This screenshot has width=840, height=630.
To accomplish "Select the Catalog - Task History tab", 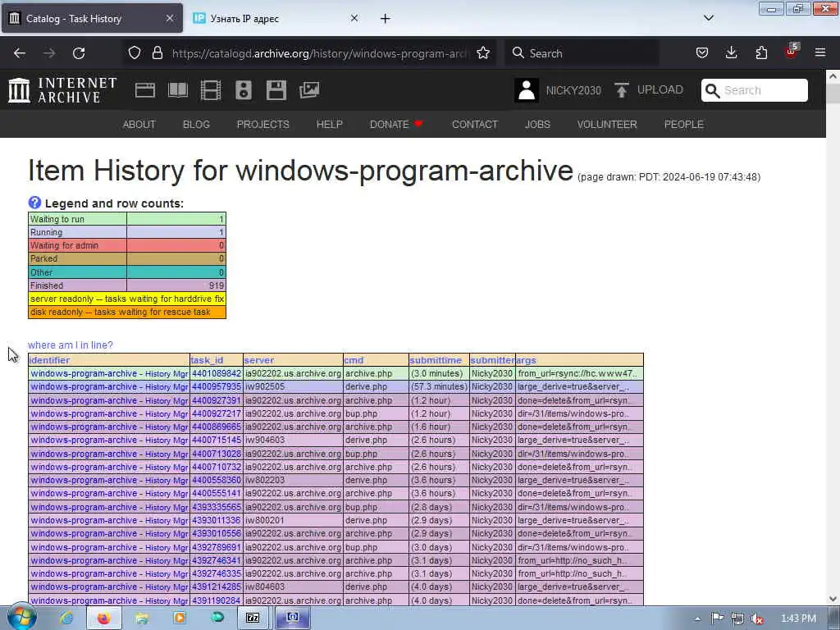I will 92,19.
